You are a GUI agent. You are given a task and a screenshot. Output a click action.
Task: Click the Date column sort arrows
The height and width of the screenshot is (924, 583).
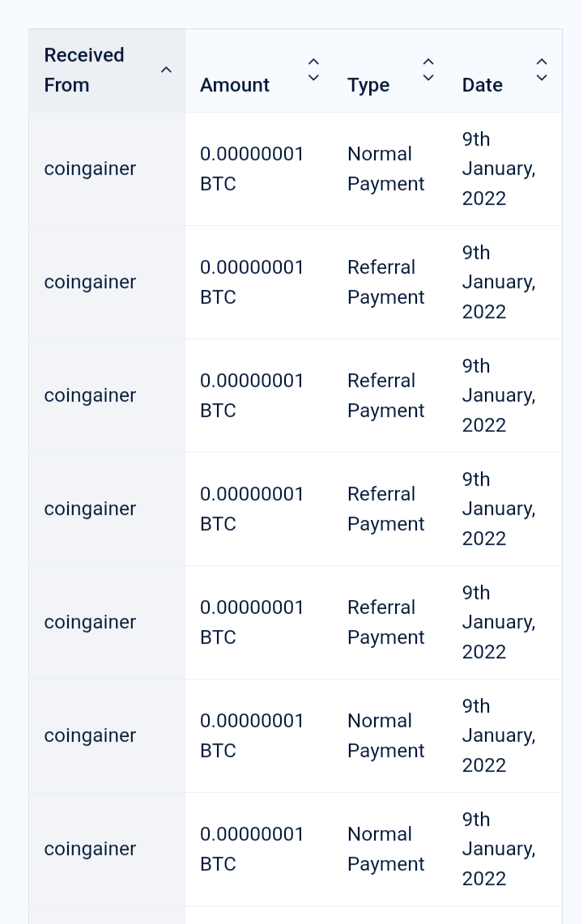(542, 70)
